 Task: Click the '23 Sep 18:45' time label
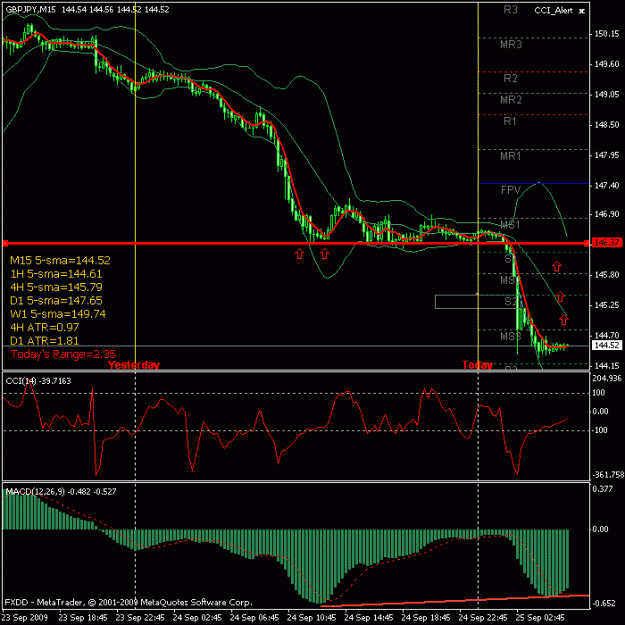pos(83,618)
